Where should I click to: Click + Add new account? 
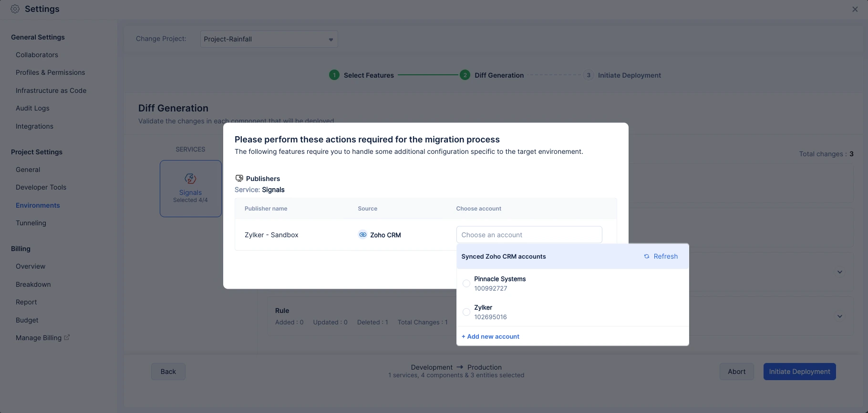pos(490,336)
